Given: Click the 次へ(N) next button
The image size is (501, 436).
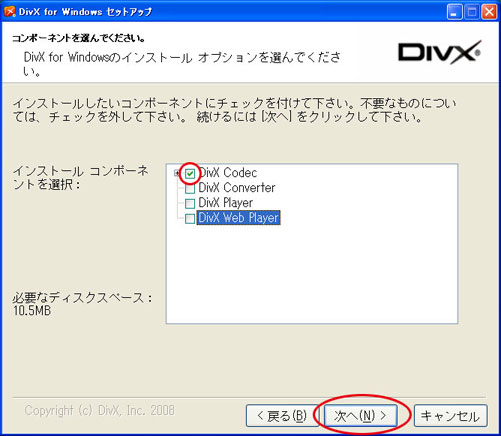Looking at the screenshot, I should (x=361, y=416).
